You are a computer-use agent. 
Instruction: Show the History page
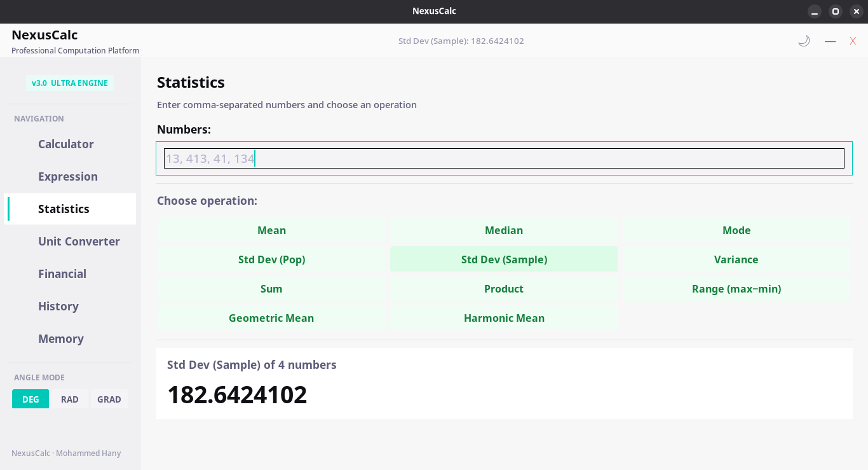70,307
